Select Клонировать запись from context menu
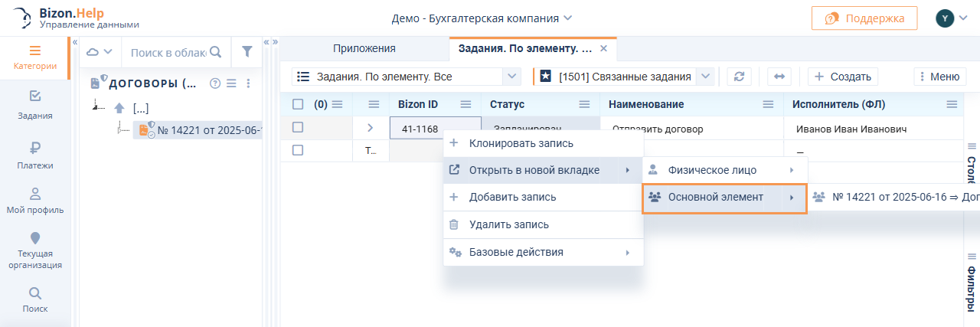The image size is (980, 327). coord(521,143)
